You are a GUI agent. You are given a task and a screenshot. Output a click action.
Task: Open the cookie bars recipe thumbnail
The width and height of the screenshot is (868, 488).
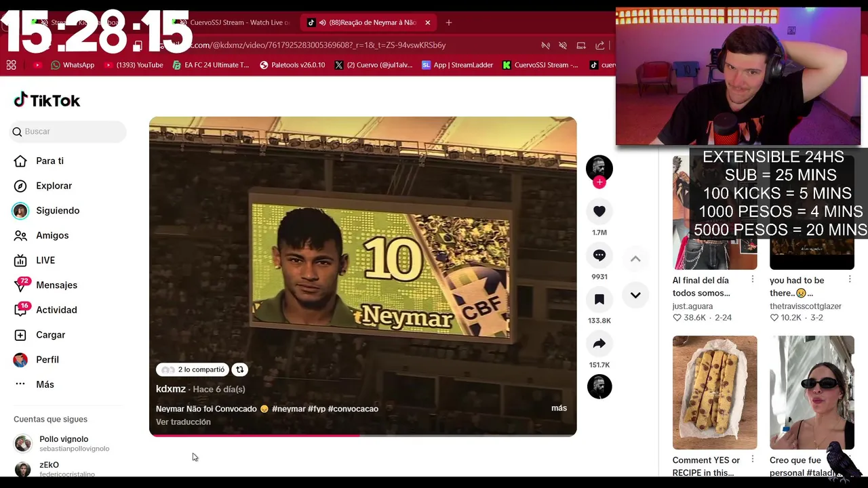(x=715, y=392)
